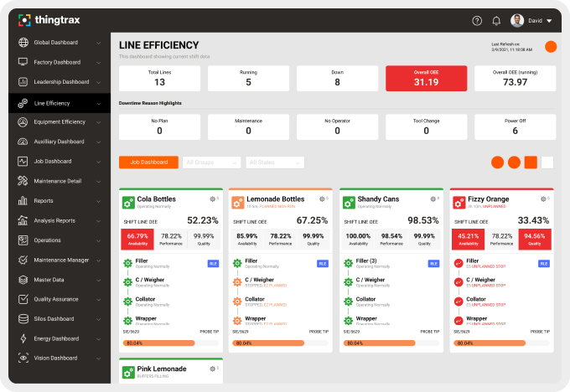
Task: Click the Job Dashboard button
Action: 148,162
